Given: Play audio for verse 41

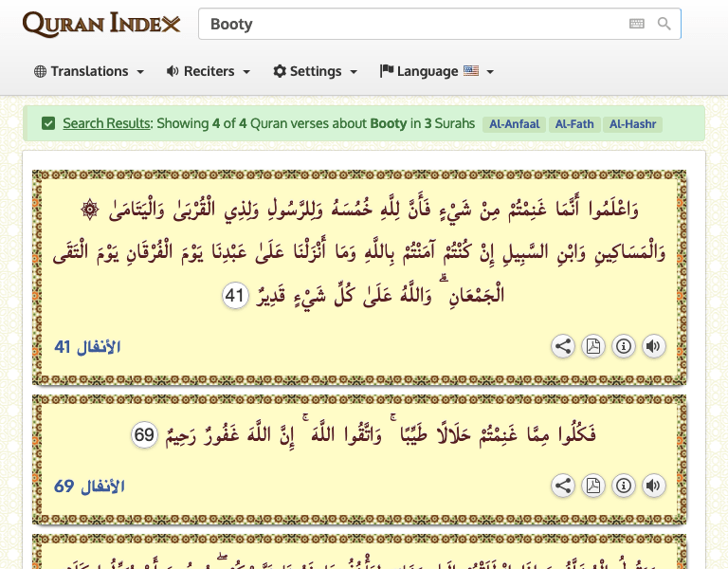Looking at the screenshot, I should (653, 346).
